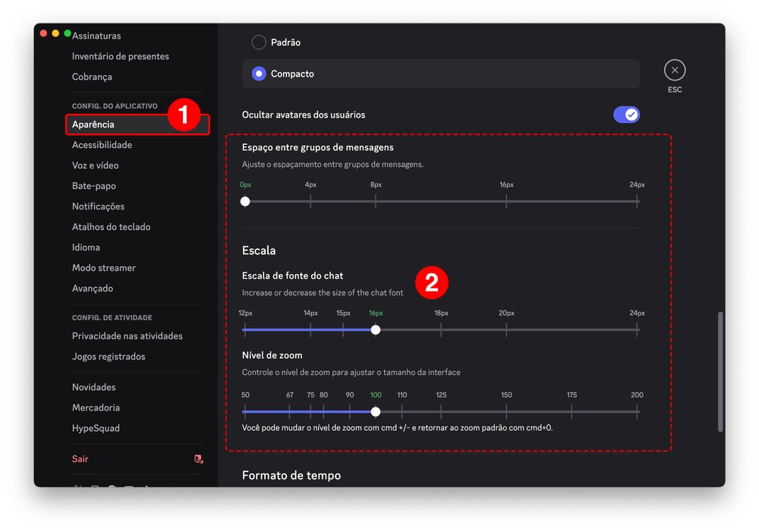The image size is (759, 532).
Task: Select the Padrão radio option
Action: [260, 42]
